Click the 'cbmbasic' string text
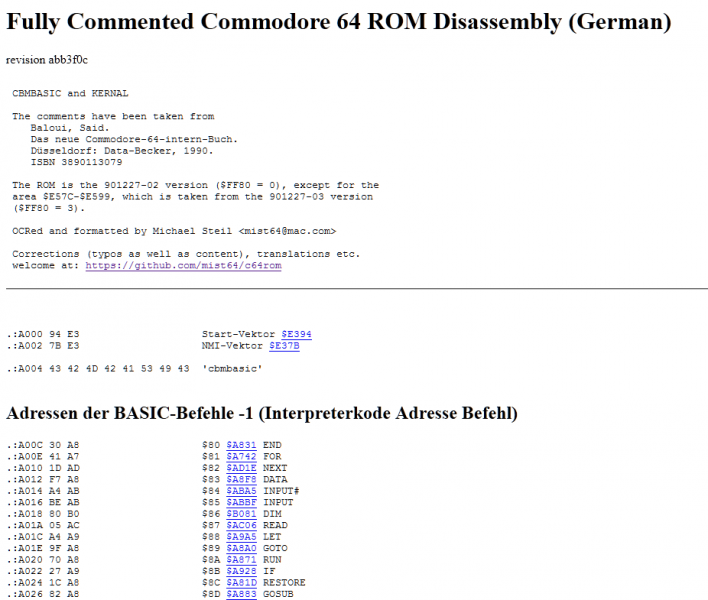The width and height of the screenshot is (708, 600). pos(233,369)
